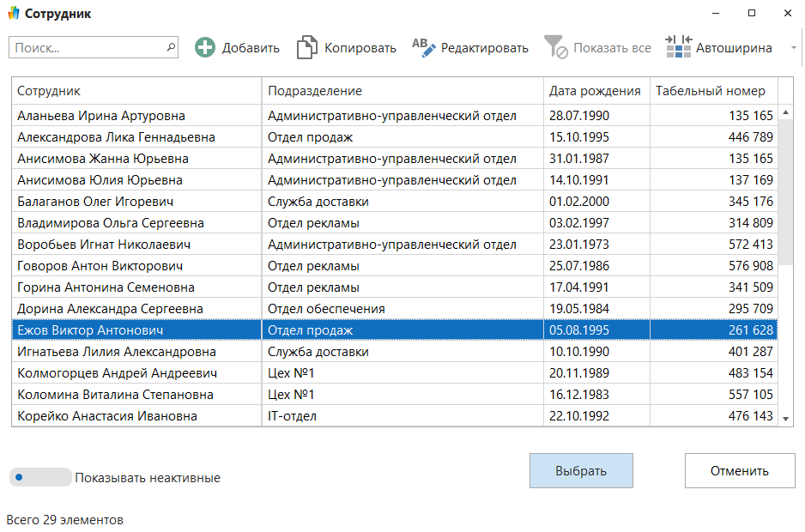Click the Edit pencil icon

(424, 48)
